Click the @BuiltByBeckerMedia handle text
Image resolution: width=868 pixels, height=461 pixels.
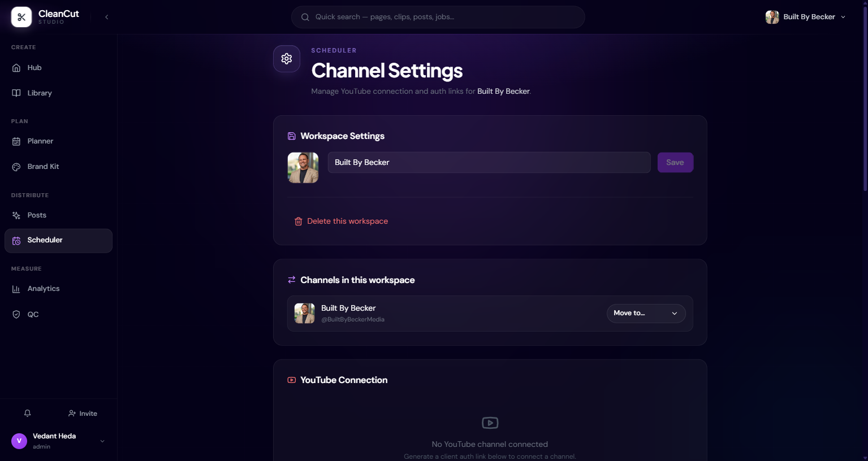(353, 320)
